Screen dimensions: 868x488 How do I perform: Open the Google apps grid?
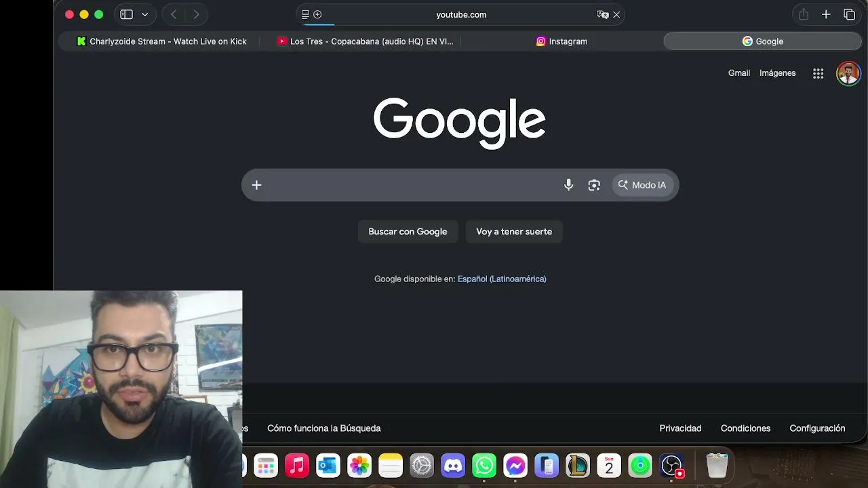tap(818, 74)
